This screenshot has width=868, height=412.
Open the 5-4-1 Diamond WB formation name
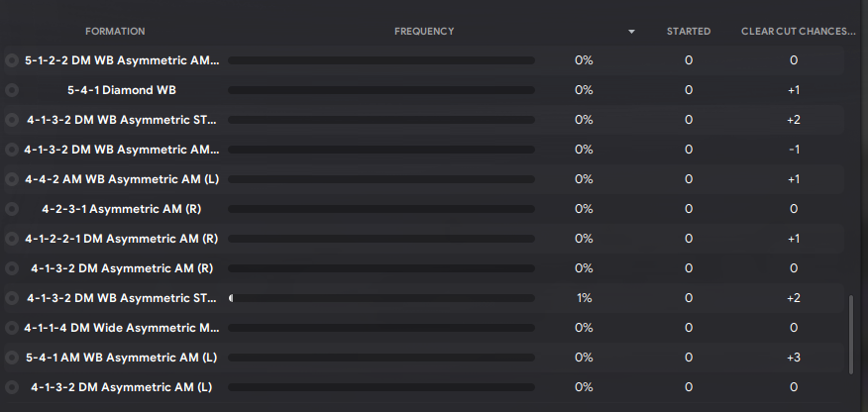(x=122, y=90)
